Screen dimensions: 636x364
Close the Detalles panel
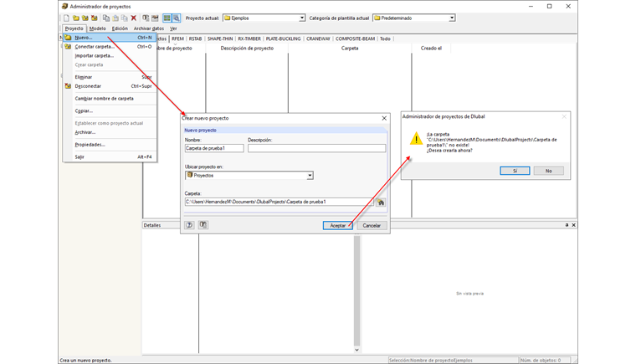pos(573,225)
